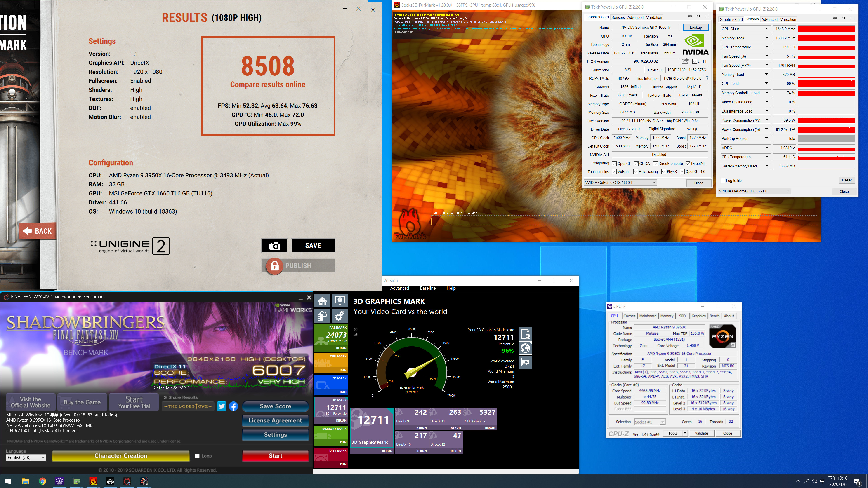Click the BACK button in Superposition

pyautogui.click(x=37, y=231)
